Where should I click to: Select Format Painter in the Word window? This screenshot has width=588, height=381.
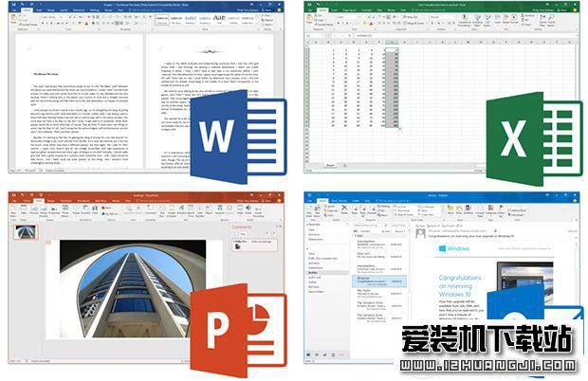pyautogui.click(x=28, y=25)
